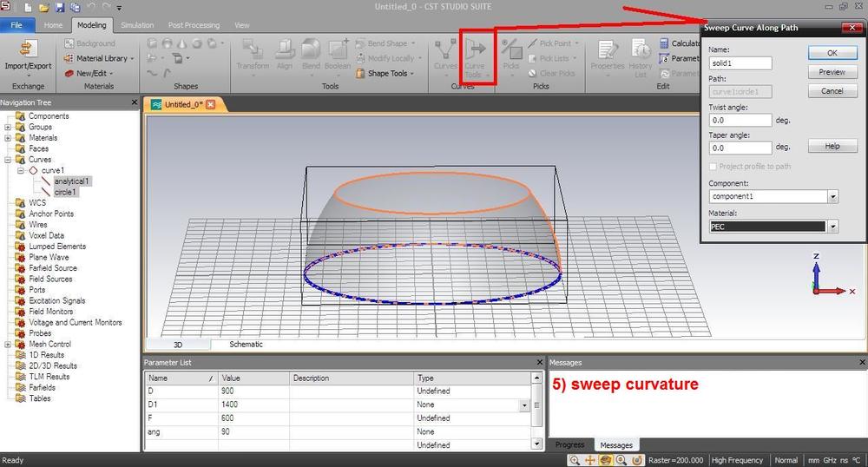Click the Background material icon
The width and height of the screenshot is (868, 467).
point(69,43)
